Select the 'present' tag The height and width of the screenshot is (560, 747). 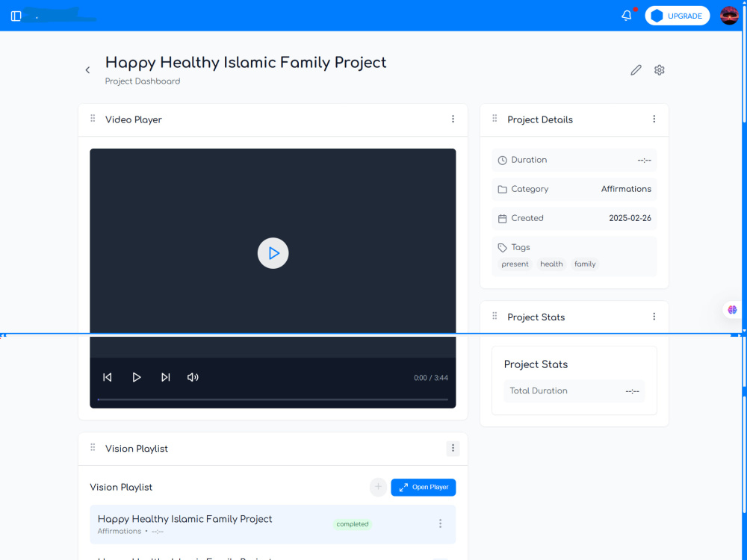pyautogui.click(x=515, y=264)
